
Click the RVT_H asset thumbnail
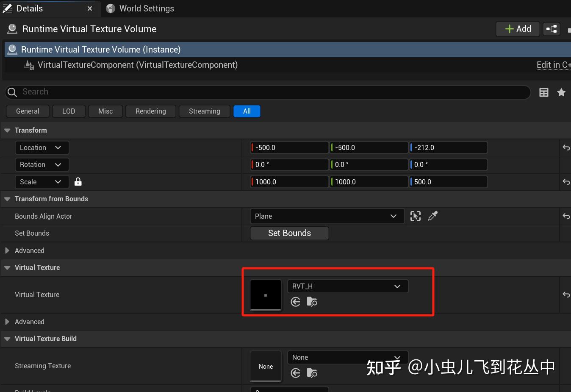(x=266, y=295)
